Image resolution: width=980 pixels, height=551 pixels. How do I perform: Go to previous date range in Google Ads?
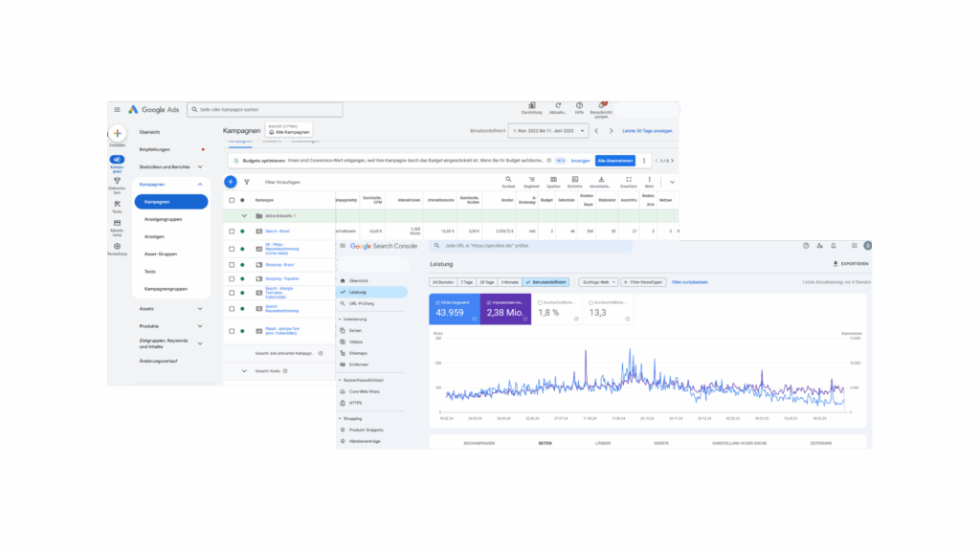point(596,131)
